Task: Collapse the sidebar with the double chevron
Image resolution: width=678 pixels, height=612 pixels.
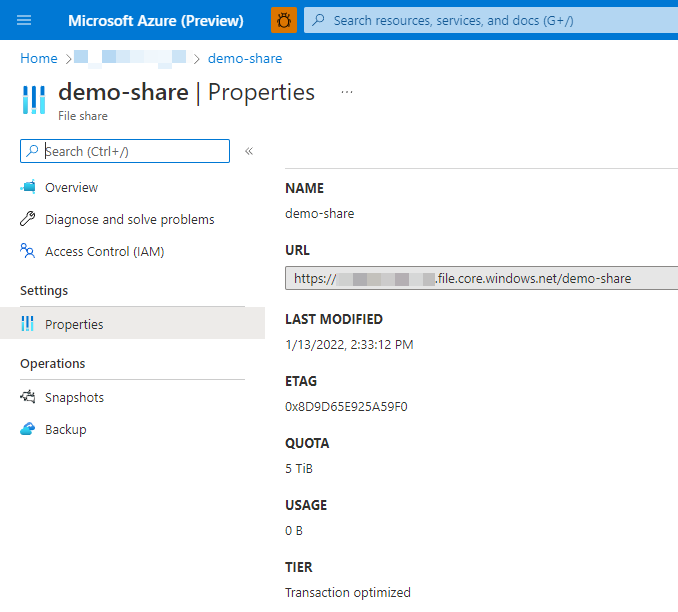Action: click(249, 151)
